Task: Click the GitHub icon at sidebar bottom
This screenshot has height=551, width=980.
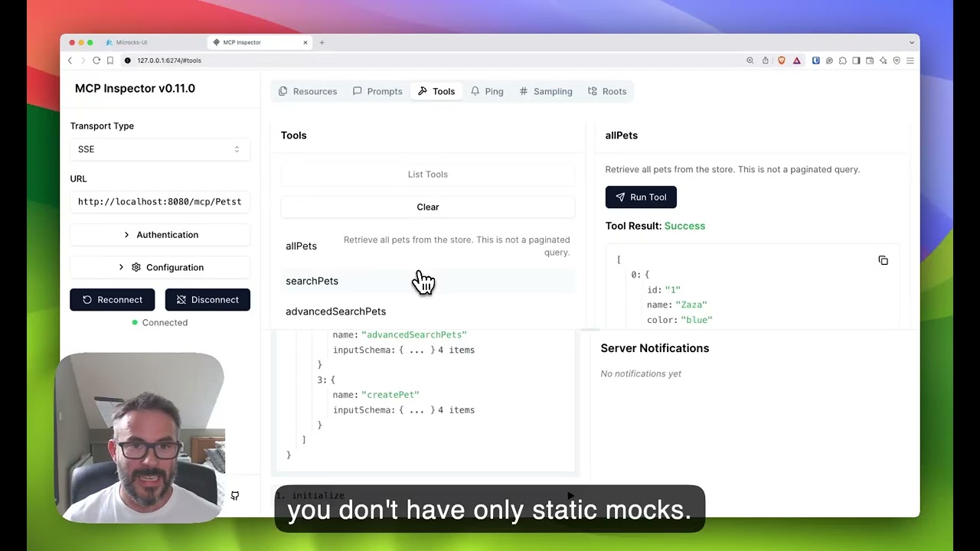Action: [235, 496]
